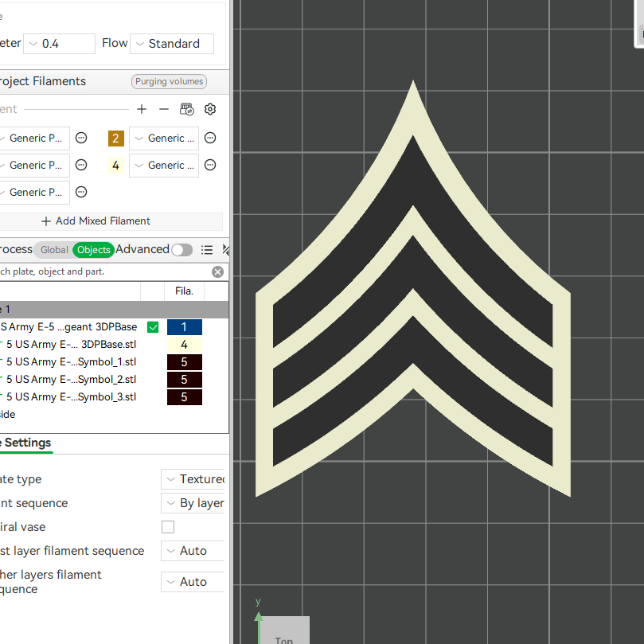Open the second-row Generic P... filament dropdown

34,165
